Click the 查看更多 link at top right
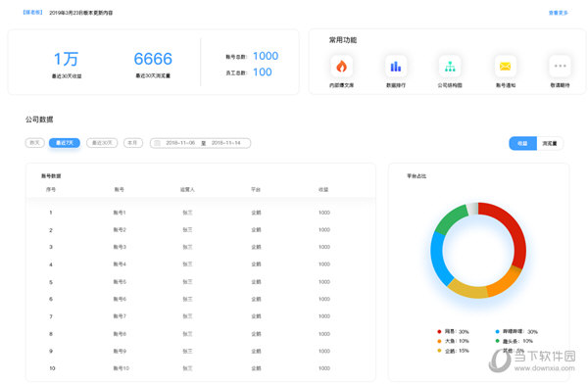This screenshot has height=384, width=588. 558,13
